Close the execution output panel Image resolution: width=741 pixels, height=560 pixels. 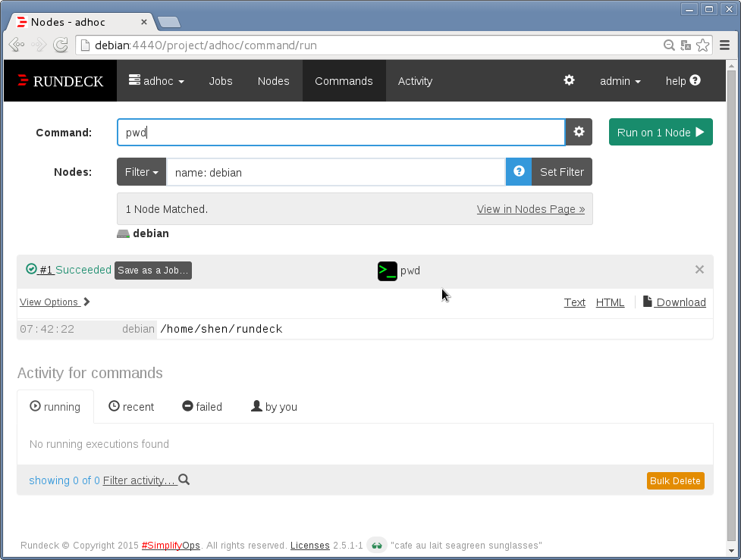click(x=699, y=269)
